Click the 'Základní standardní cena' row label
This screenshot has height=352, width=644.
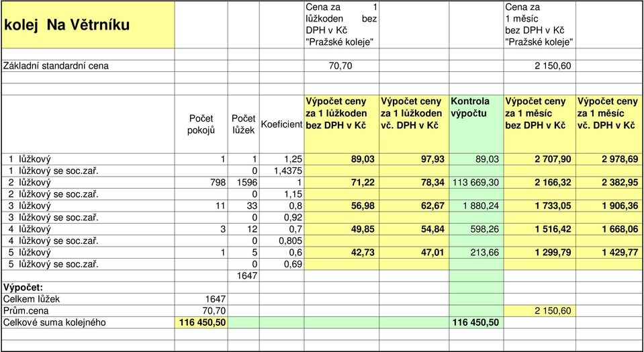coord(56,66)
